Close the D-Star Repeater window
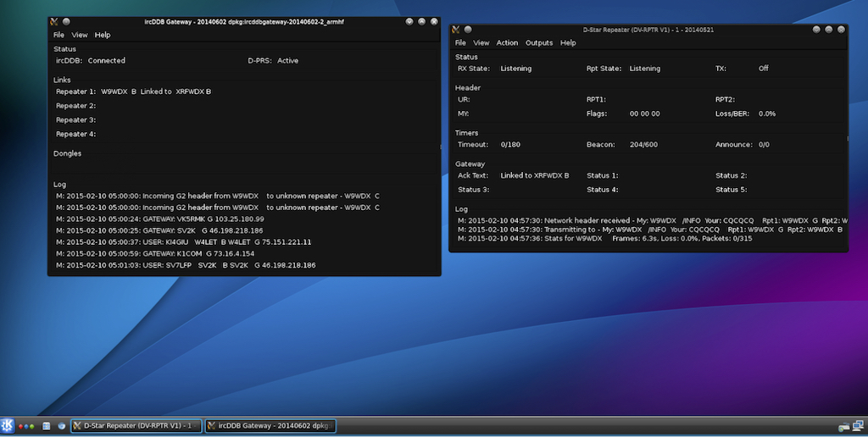This screenshot has width=868, height=437. pyautogui.click(x=840, y=29)
